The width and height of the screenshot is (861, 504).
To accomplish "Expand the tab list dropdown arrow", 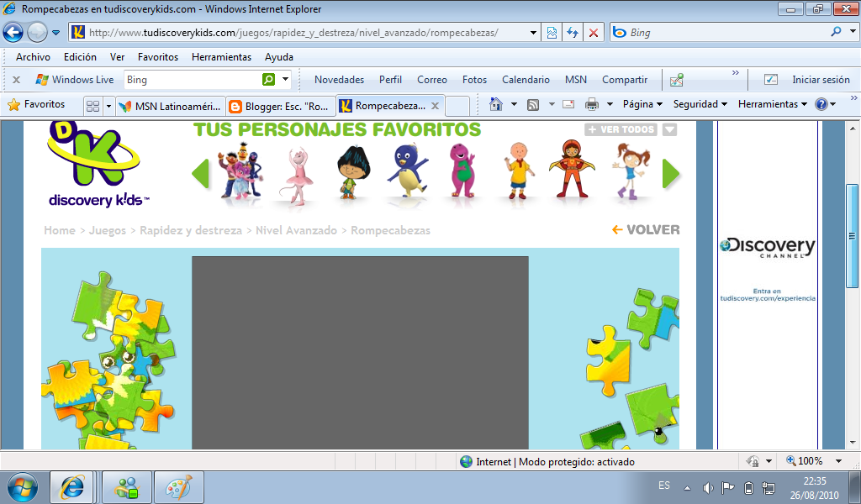I will [x=108, y=105].
